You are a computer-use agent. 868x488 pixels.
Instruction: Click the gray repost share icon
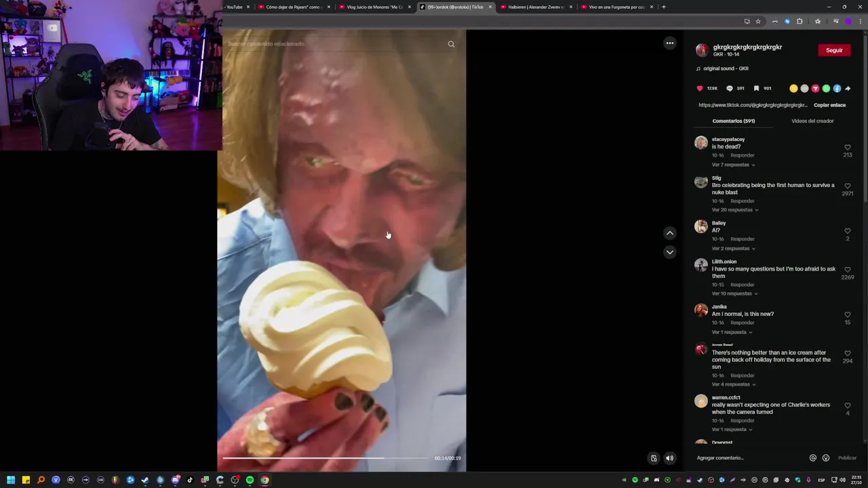804,88
